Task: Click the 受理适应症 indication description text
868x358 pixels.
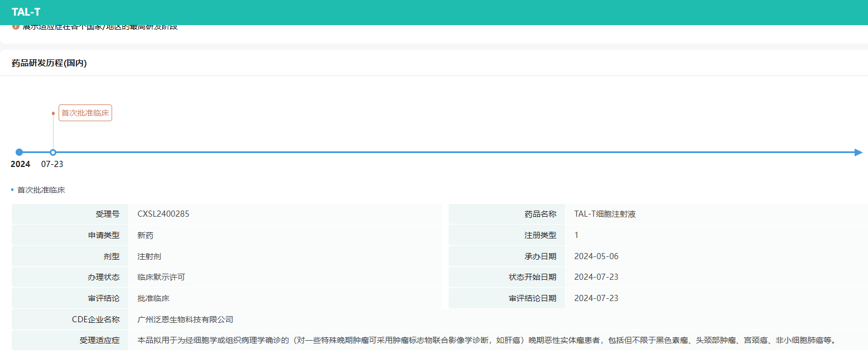Action: (x=486, y=340)
